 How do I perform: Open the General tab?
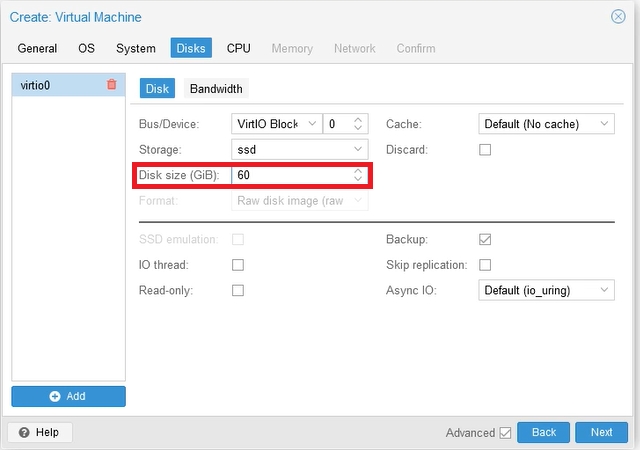[x=37, y=48]
